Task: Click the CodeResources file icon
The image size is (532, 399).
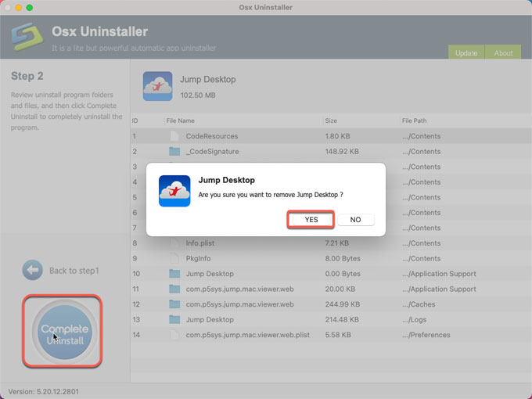Action: point(174,136)
